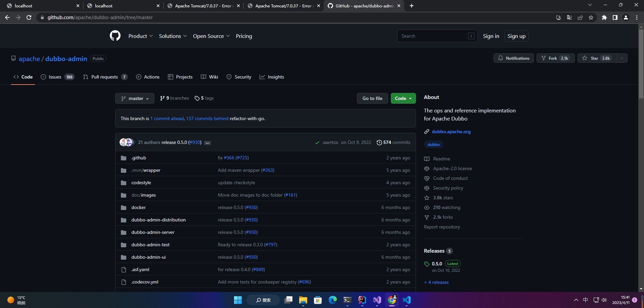Viewport: 644px width, 308px height.
Task: Click the 574 commits link
Action: click(393, 142)
